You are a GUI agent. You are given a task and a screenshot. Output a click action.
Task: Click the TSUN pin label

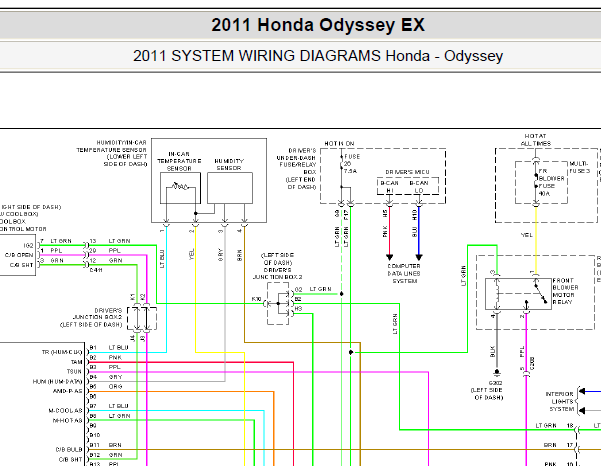(x=74, y=371)
